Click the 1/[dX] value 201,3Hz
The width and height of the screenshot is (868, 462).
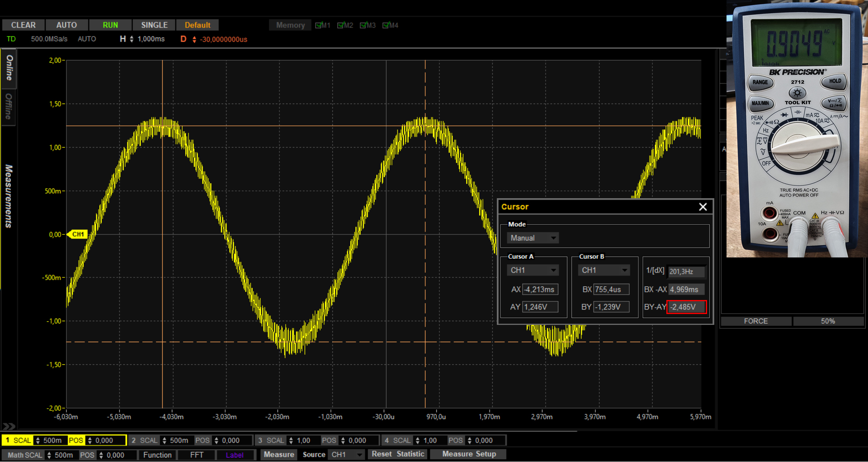point(686,271)
